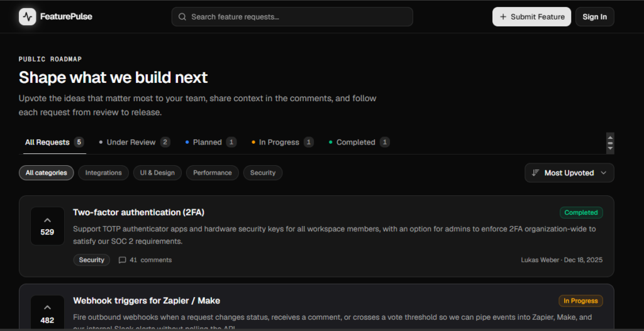Click the Sign In button

pos(595,17)
